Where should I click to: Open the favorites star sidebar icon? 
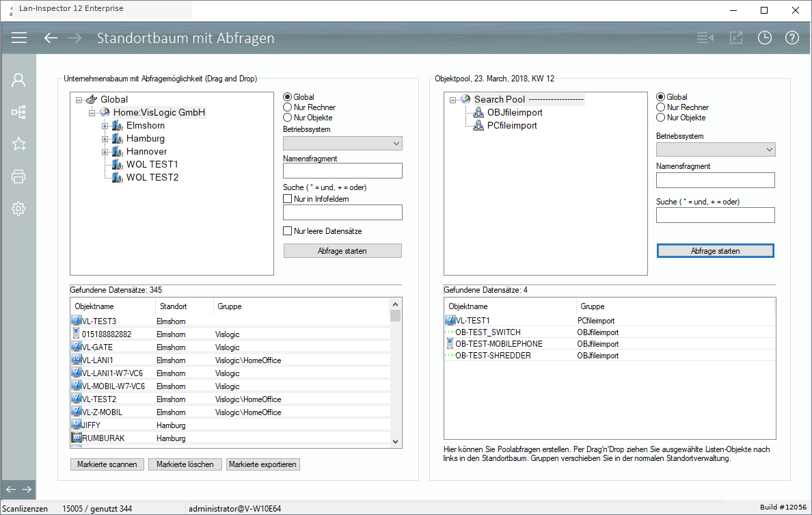tap(18, 144)
